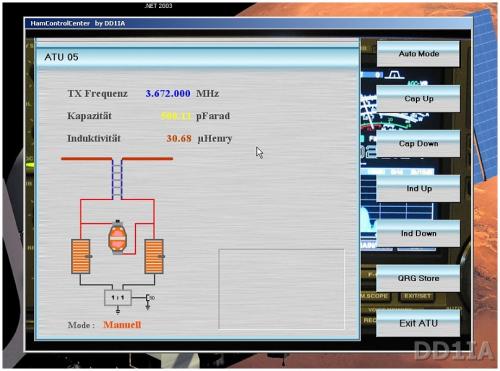
Task: Select the right orange coil icon
Action: [154, 256]
